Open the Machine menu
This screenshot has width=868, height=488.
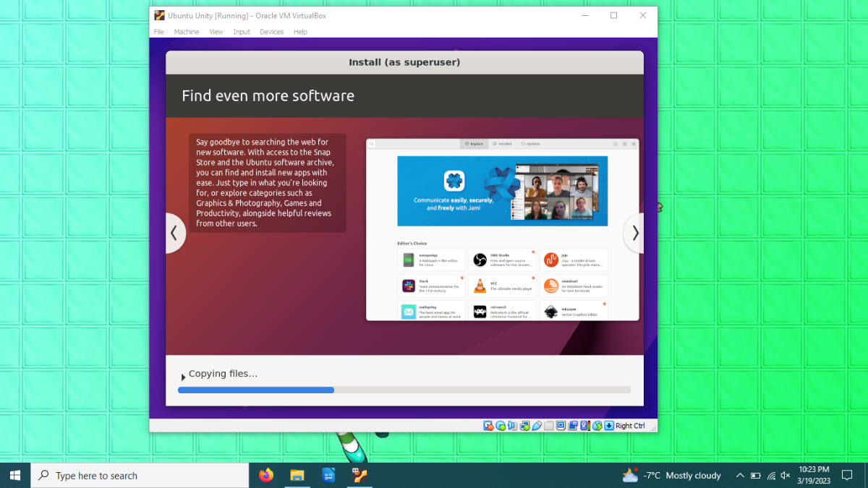point(186,32)
